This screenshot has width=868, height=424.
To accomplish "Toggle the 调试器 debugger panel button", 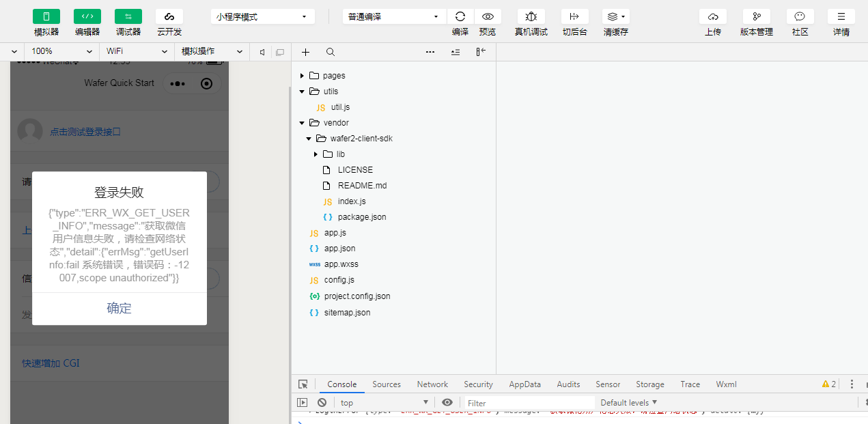I will (128, 16).
